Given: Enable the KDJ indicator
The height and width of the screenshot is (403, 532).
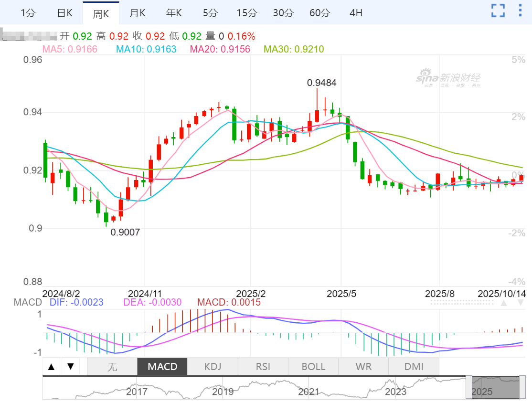Looking at the screenshot, I should point(213,367).
